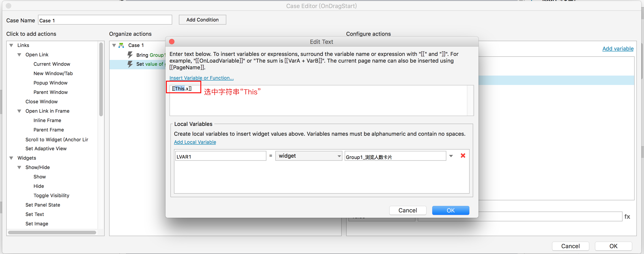This screenshot has width=644, height=254.
Task: Click the actions list horizontal scrollbar
Action: coord(52,233)
